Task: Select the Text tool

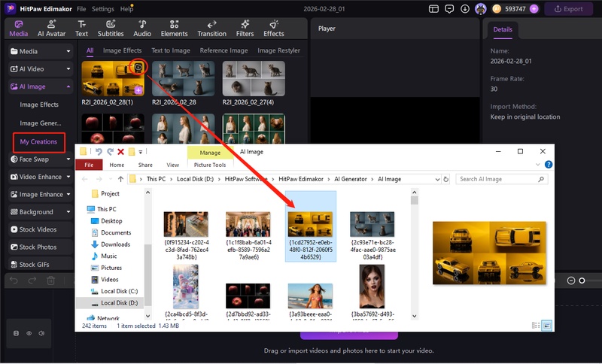Action: [81, 29]
